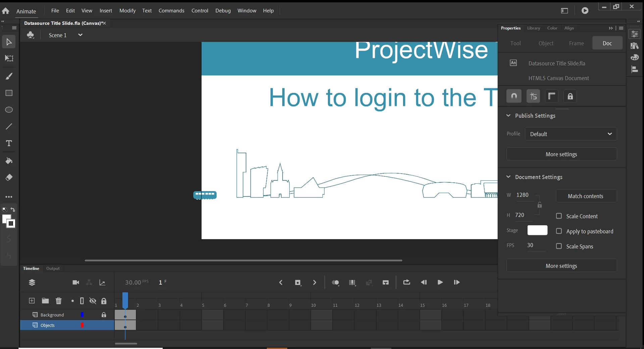Click the FPS value 30 field
The width and height of the screenshot is (644, 349).
(x=536, y=245)
